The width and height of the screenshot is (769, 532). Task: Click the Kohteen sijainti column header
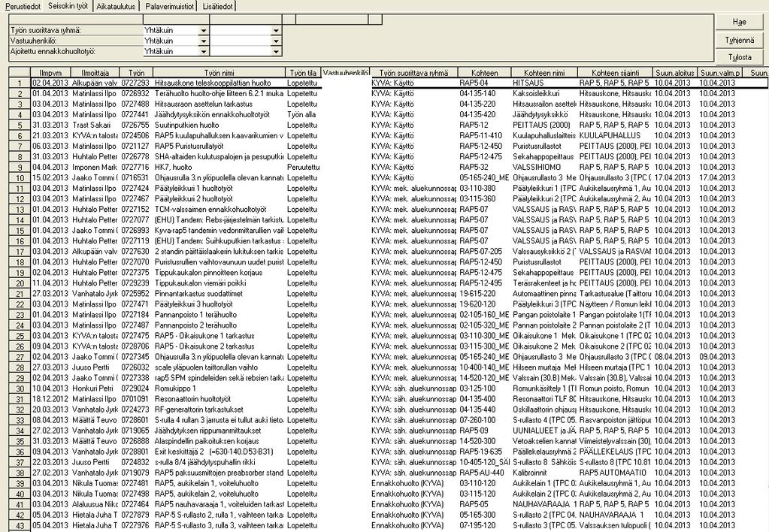(x=615, y=73)
